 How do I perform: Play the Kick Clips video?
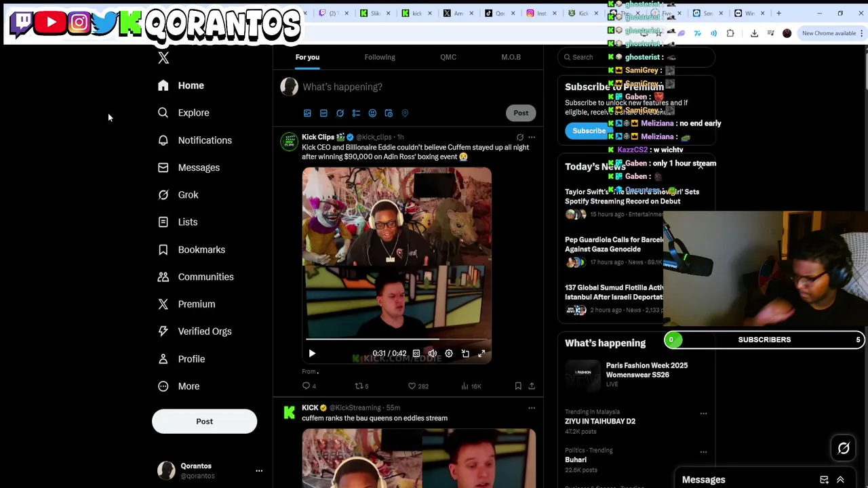coord(312,354)
